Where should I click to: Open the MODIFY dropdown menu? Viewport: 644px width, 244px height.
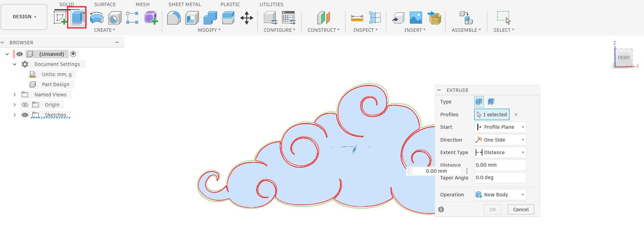tap(209, 30)
